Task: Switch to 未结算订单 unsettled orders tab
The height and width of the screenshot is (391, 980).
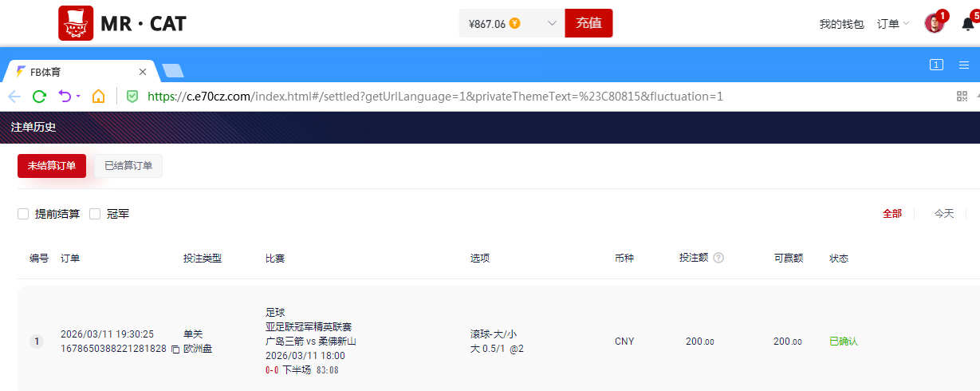Action: click(52, 166)
